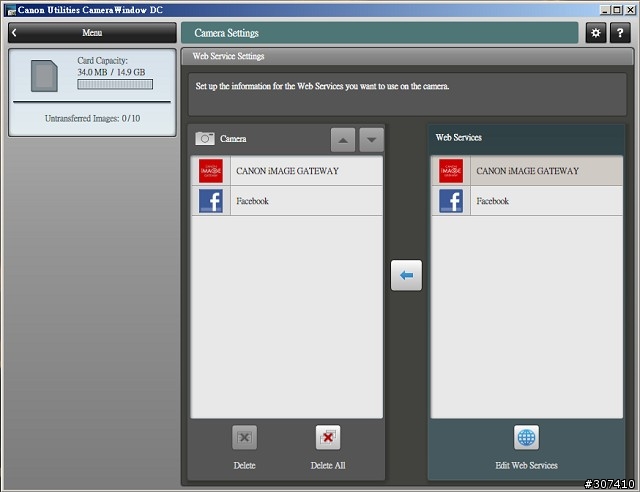Click the card capacity progress bar
Screen dimensions: 640x492
(115, 85)
